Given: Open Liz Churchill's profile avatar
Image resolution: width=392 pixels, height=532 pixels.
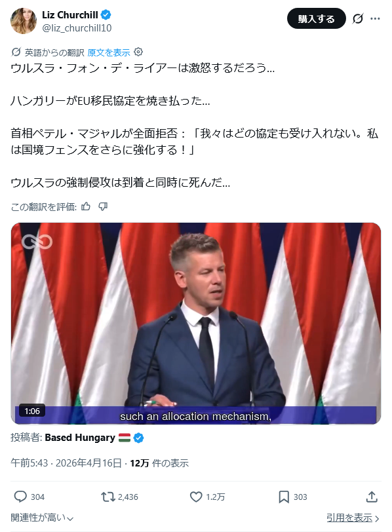Looking at the screenshot, I should click(24, 21).
